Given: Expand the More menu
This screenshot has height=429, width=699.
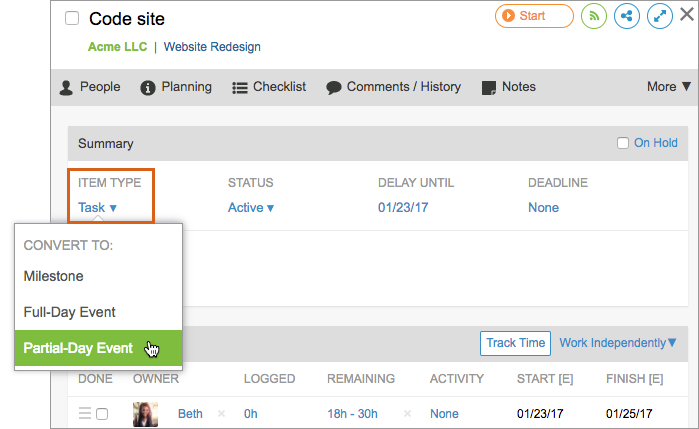Looking at the screenshot, I should point(669,87).
